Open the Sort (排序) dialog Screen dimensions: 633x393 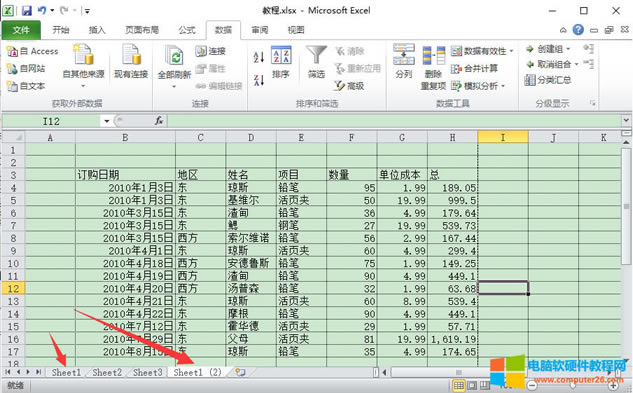[281, 62]
